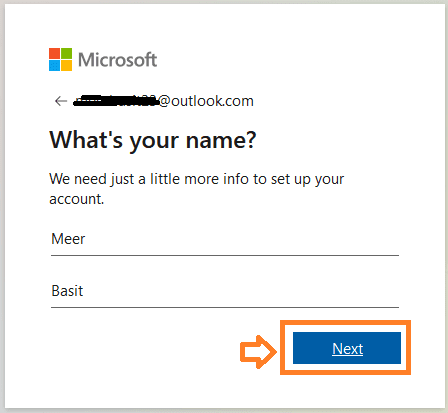This screenshot has height=413, width=448.
Task: Click the blue Next button
Action: click(347, 348)
